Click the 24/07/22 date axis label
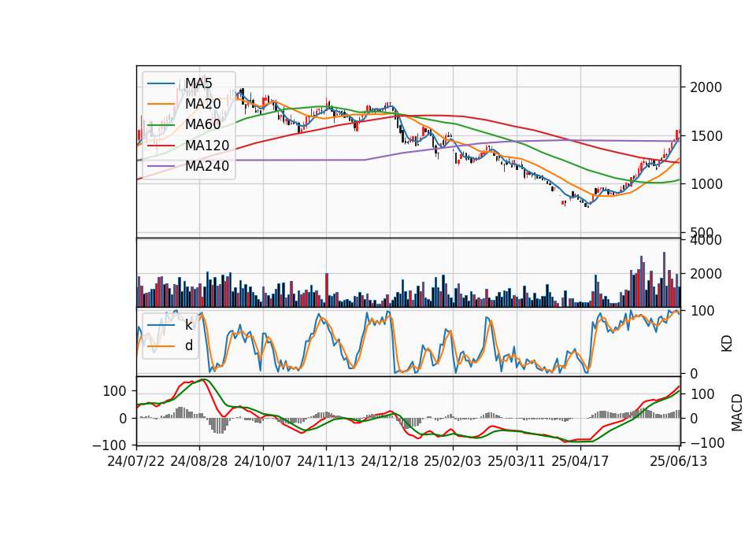Viewport: 756px width, 543px height. 136,461
